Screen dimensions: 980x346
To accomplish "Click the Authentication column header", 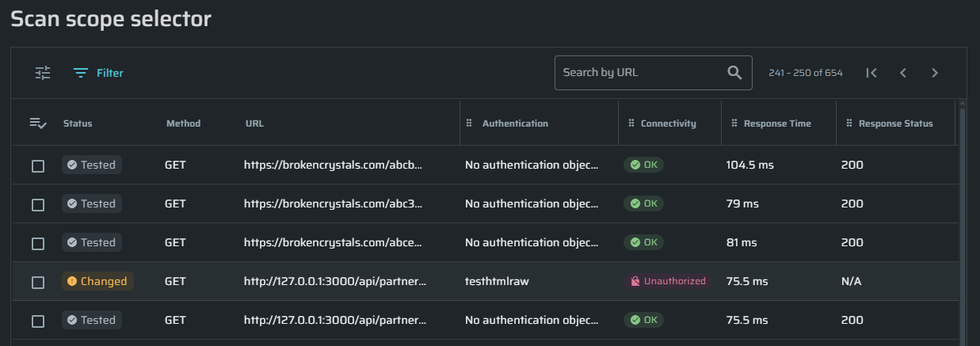I will [x=515, y=124].
